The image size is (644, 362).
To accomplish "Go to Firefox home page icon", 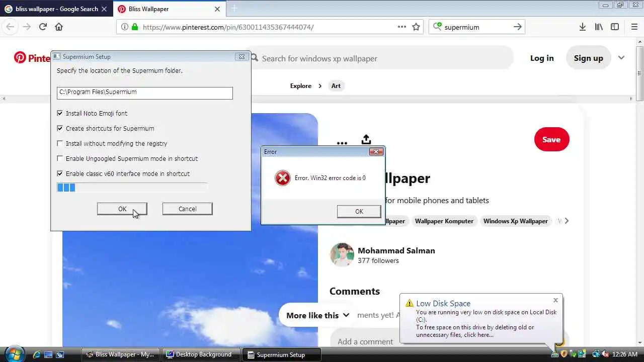I will click(59, 27).
